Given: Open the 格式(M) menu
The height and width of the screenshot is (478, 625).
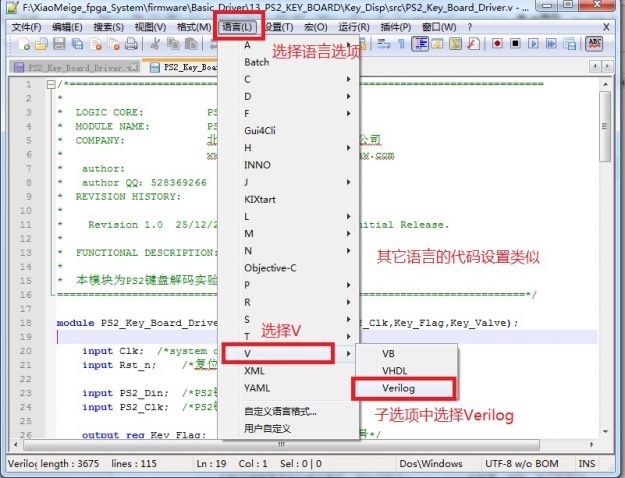Looking at the screenshot, I should click(194, 27).
